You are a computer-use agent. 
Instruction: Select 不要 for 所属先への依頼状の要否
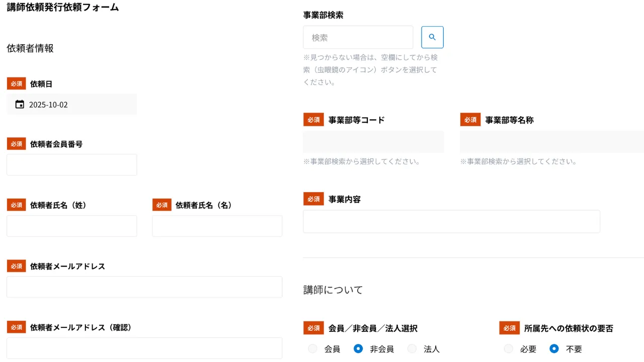554,349
